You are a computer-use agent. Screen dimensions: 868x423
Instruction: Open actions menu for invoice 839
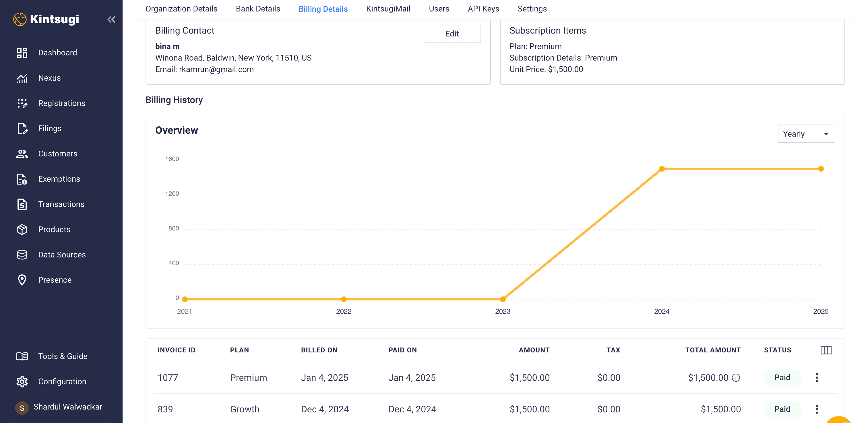click(x=816, y=409)
